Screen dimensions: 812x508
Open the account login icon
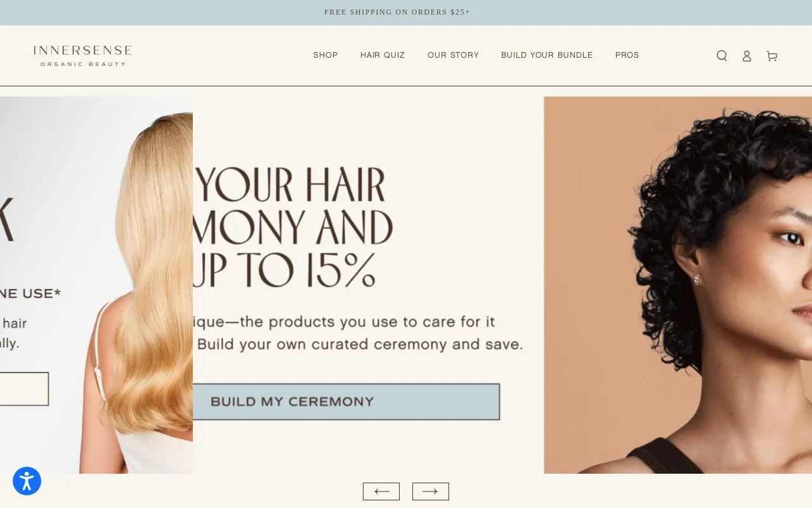(x=747, y=56)
